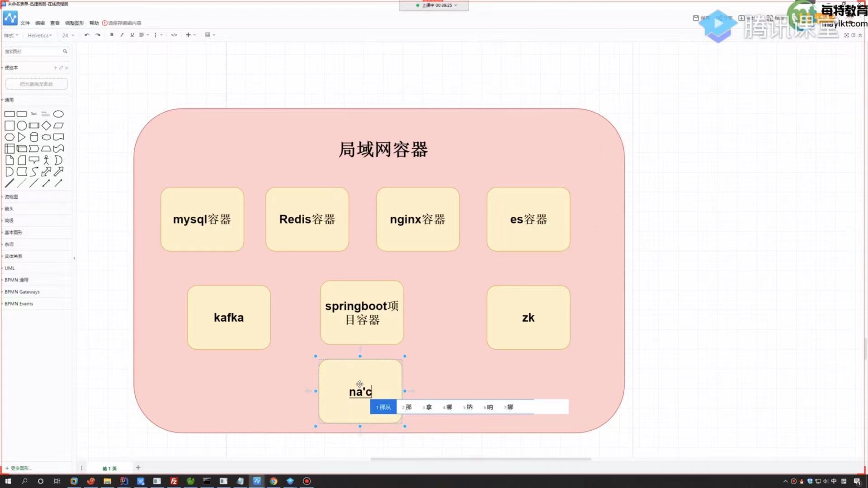Open the Helvetica font dropdown

(40, 35)
